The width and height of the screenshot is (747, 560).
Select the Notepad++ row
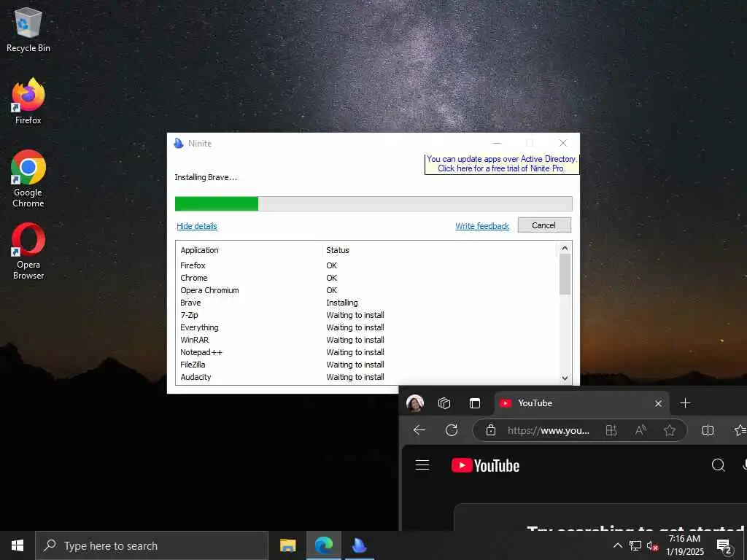367,352
